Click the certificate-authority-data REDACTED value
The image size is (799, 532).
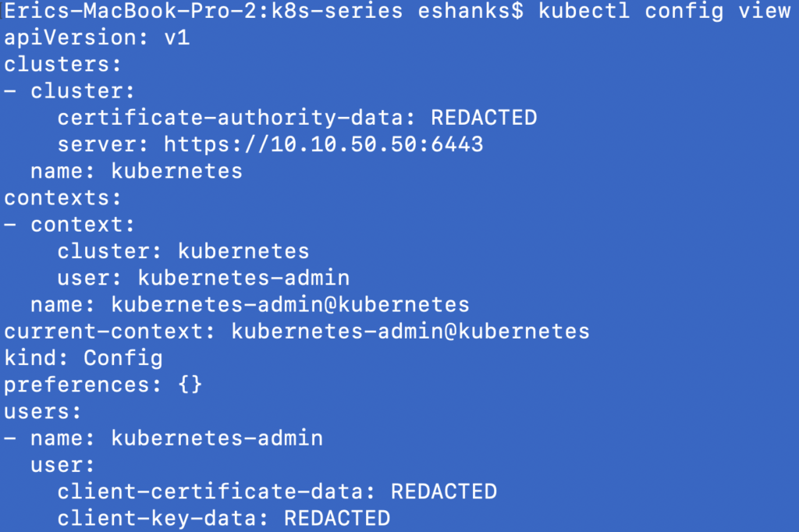point(484,118)
